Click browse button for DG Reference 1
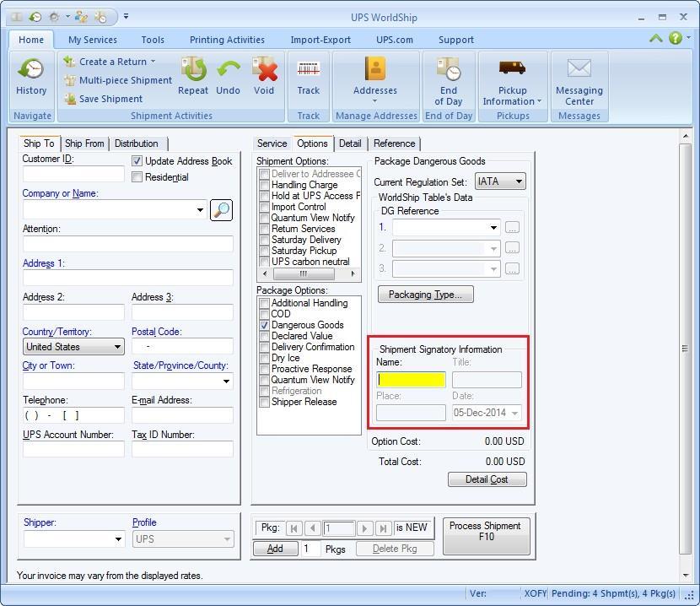Screen dimensions: 700x606 click(x=512, y=228)
